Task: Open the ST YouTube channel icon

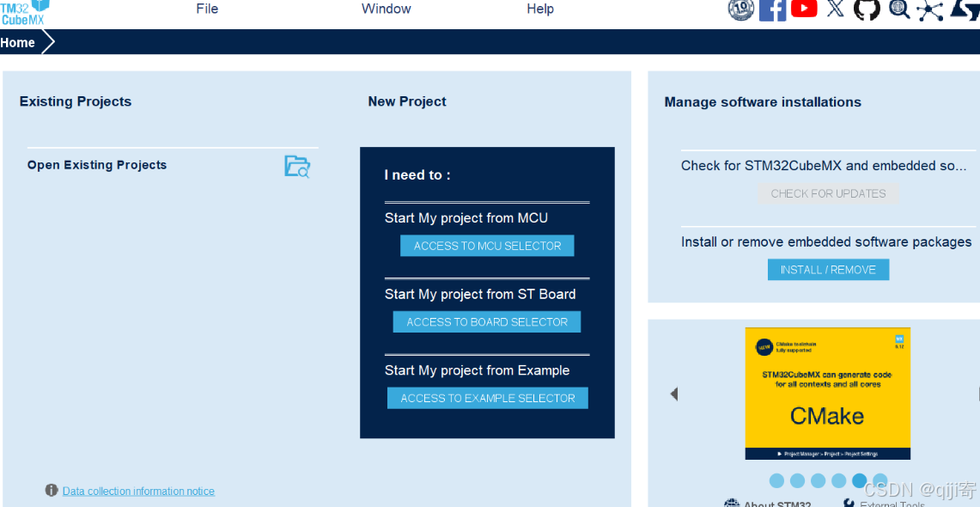Action: pos(804,8)
